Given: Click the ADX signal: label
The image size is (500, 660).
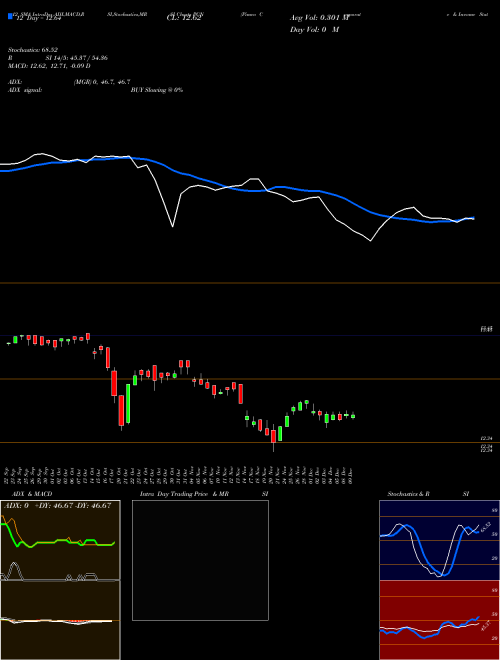Looking at the screenshot, I should click(x=25, y=90).
